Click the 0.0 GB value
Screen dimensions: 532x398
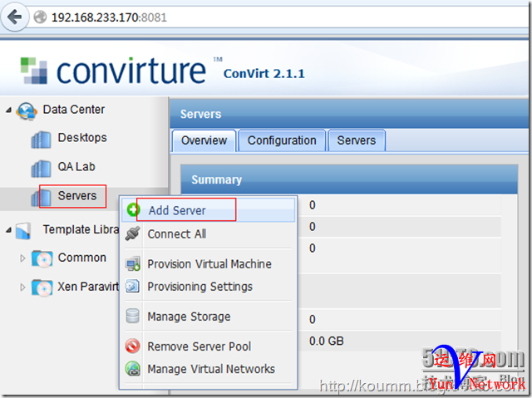click(326, 341)
